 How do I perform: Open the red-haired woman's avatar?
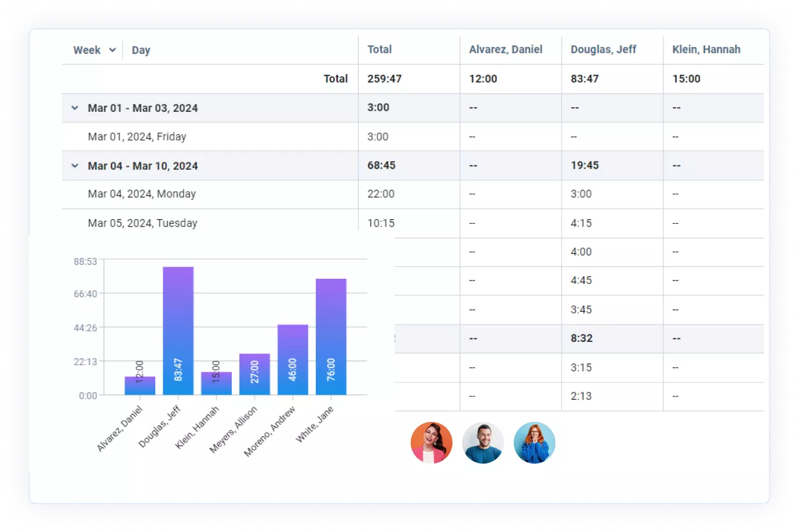point(534,442)
